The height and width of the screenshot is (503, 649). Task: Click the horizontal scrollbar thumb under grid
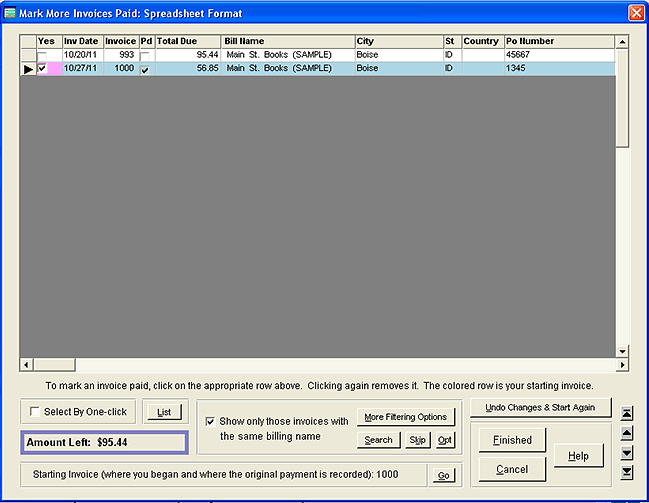click(54, 364)
